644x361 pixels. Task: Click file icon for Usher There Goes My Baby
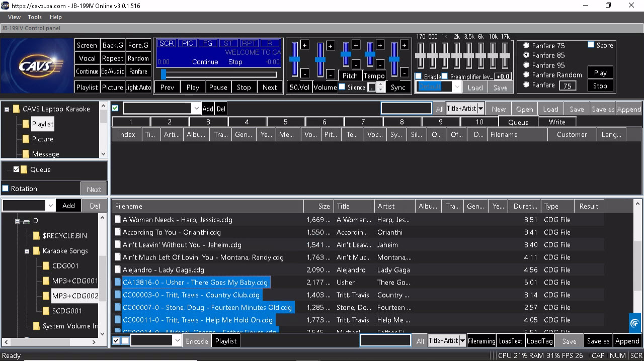tap(118, 283)
